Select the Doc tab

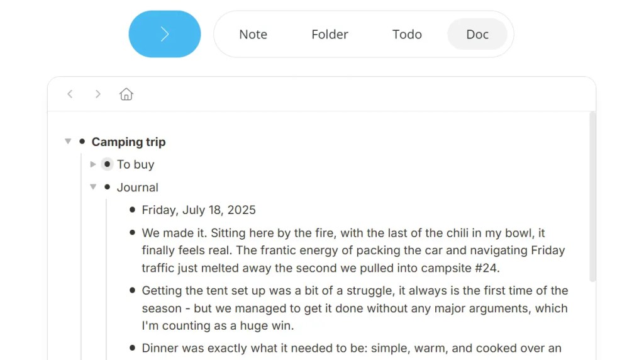pos(477,34)
